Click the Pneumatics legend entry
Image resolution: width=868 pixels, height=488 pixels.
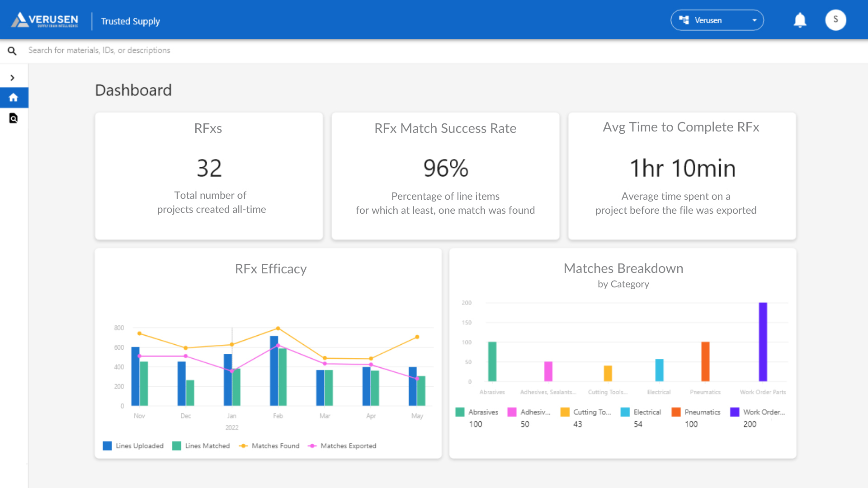coord(696,412)
